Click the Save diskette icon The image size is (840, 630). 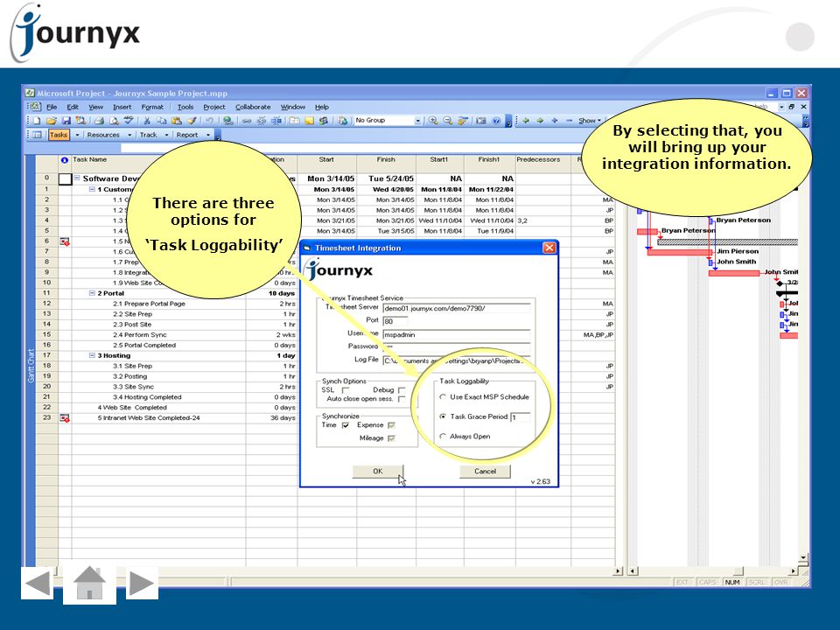click(x=66, y=121)
